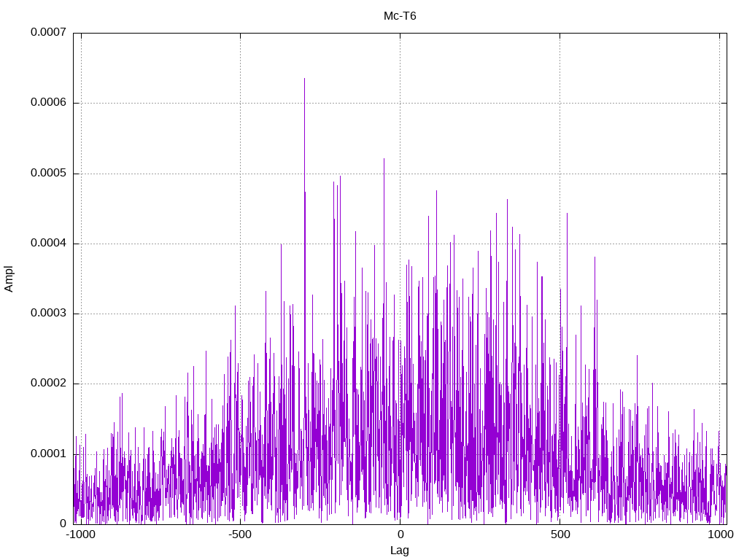Viewport: 747px width, 560px height.
Task: Click the -500 x-axis tick label
Action: pos(239,534)
